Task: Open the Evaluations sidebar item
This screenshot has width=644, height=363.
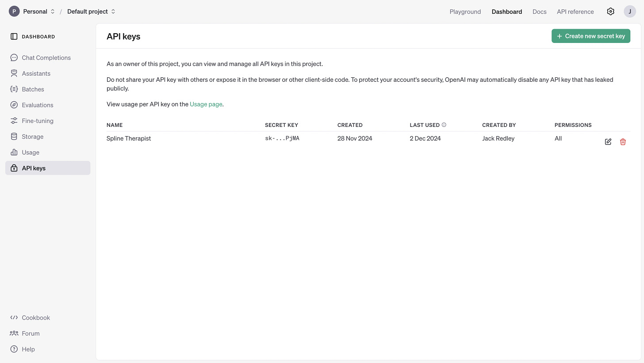Action: (x=48, y=105)
